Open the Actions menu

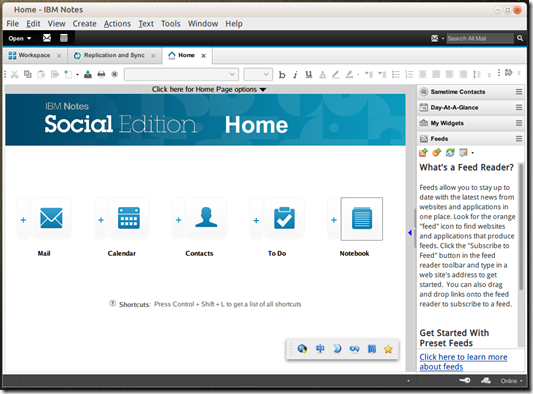pyautogui.click(x=117, y=24)
